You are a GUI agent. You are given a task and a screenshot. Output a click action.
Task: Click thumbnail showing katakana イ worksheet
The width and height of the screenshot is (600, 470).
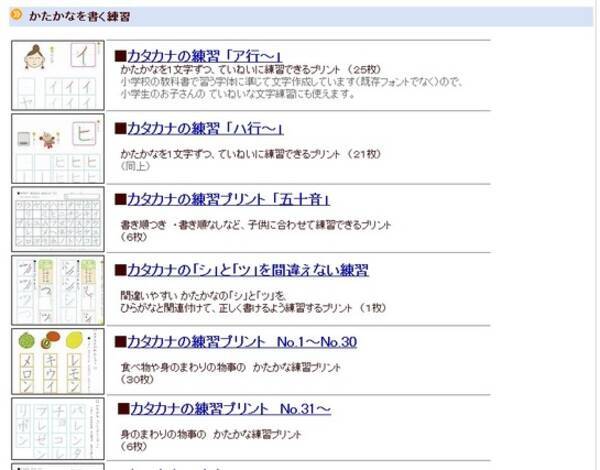[58, 75]
